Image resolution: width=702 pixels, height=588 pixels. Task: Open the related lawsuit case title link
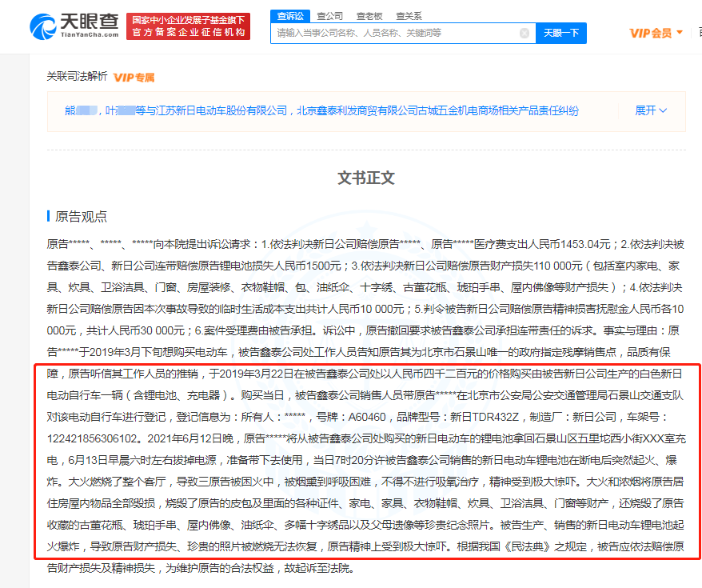tap(321, 110)
